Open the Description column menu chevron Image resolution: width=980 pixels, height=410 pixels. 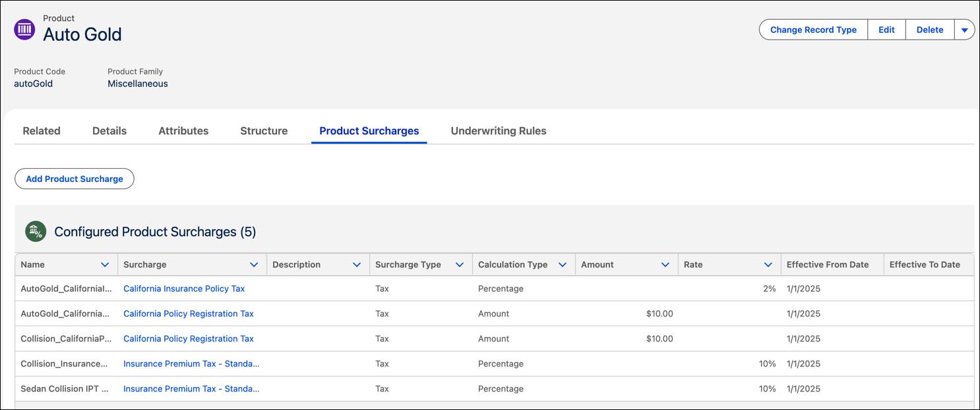(x=357, y=265)
